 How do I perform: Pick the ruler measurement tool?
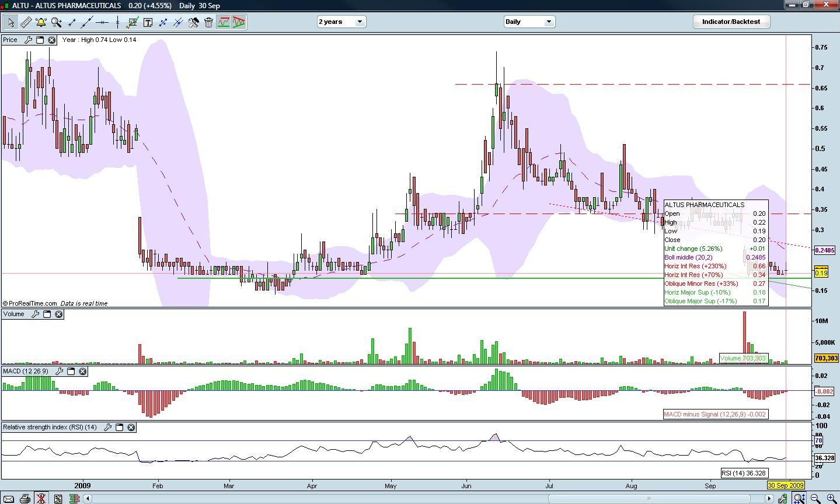point(26,22)
